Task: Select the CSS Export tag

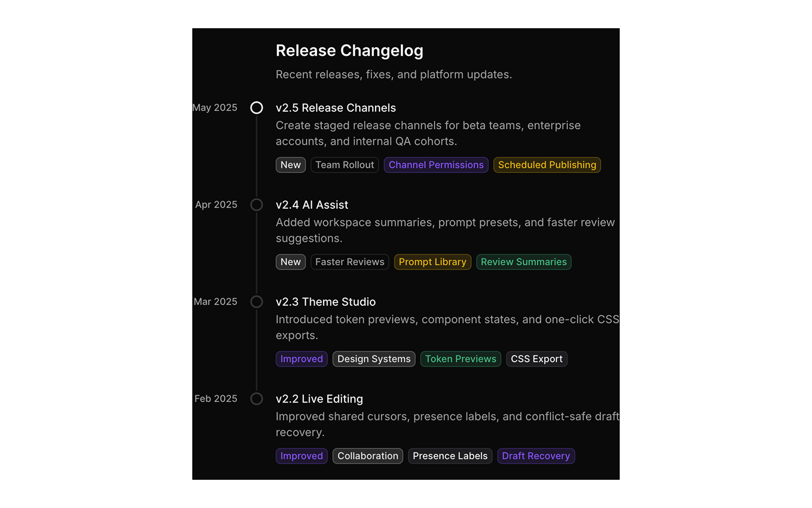Action: click(537, 359)
